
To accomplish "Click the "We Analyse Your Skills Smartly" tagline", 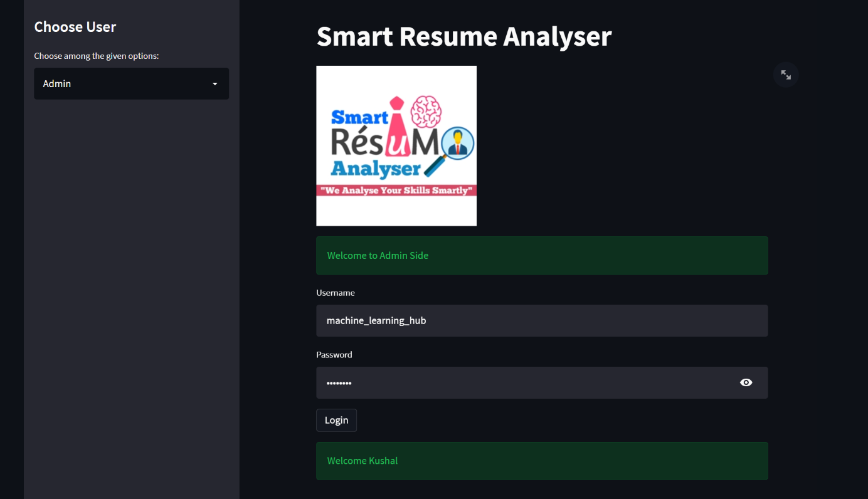I will coord(396,189).
